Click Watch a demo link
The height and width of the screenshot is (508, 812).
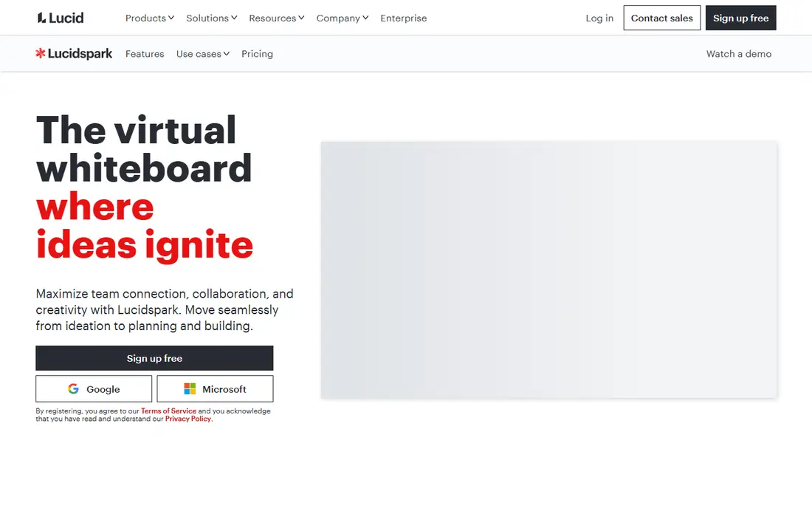(x=738, y=54)
